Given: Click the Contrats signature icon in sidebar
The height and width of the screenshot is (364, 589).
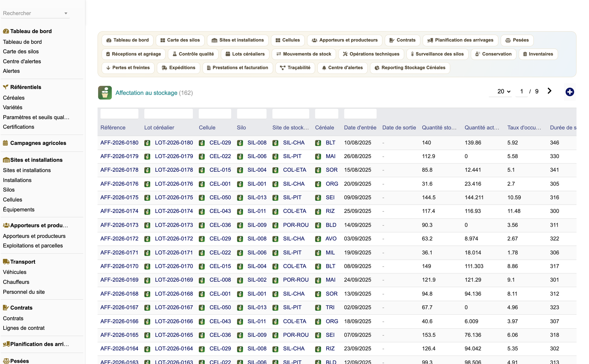Looking at the screenshot, I should click(x=6, y=307).
